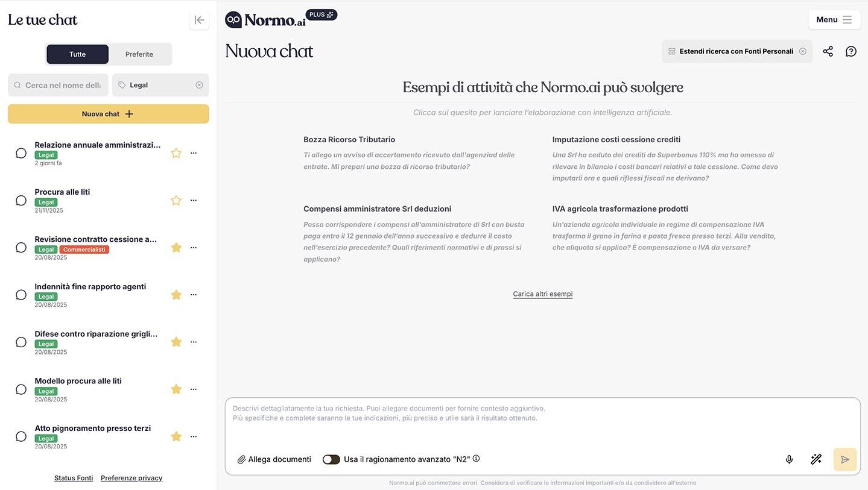Viewport: 868px width, 490px height.
Task: Open the Menu in the top right
Action: tap(834, 19)
